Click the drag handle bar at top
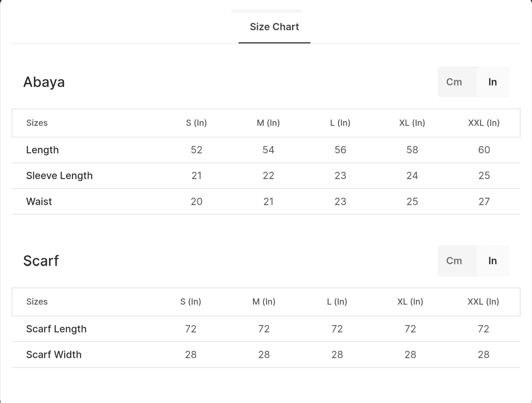The width and height of the screenshot is (532, 403). point(266,11)
